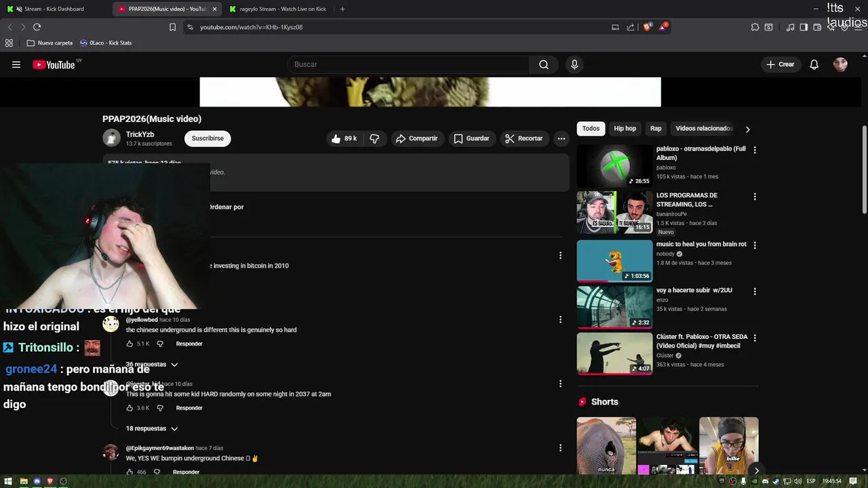Open options for the @yellowbed comment
Viewport: 868px width, 488px height.
coord(560,319)
